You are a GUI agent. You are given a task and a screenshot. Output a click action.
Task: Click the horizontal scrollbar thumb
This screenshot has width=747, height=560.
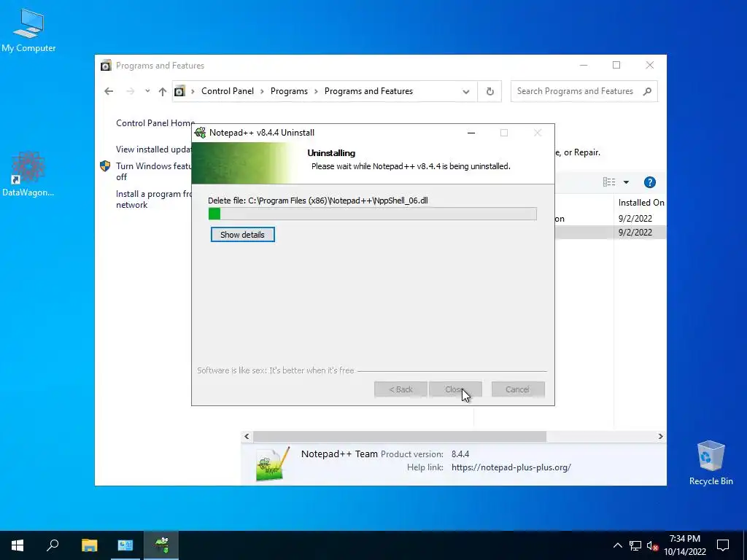coord(400,436)
